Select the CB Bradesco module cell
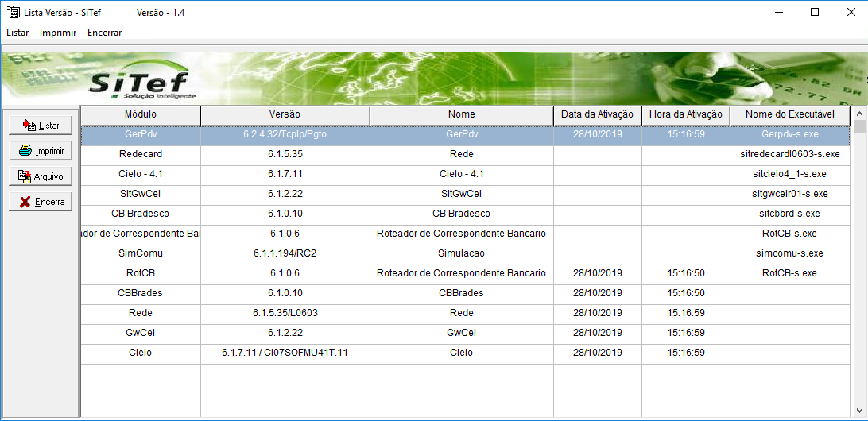The image size is (868, 421). pyautogui.click(x=141, y=214)
